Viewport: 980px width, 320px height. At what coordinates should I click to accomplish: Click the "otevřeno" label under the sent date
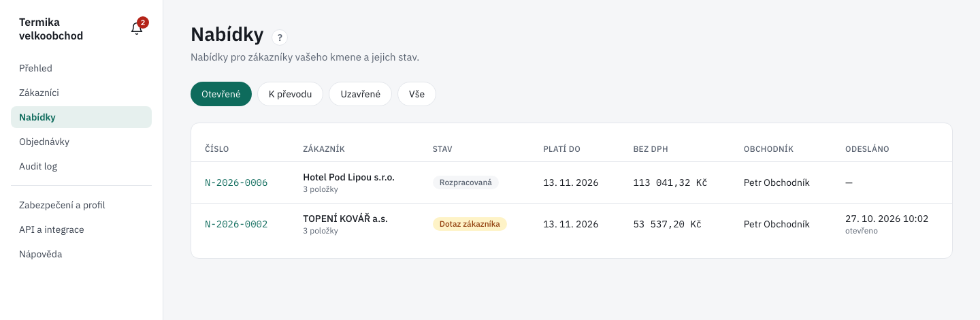tap(862, 231)
